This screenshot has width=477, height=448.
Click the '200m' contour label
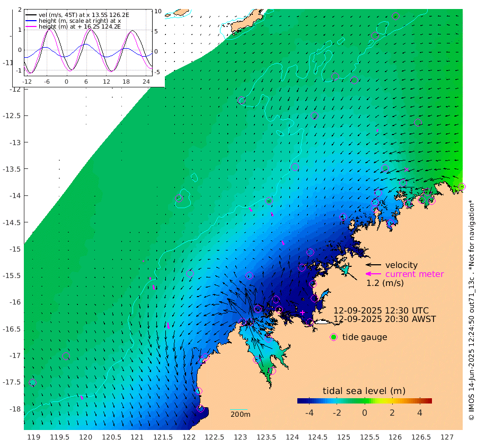point(240,414)
